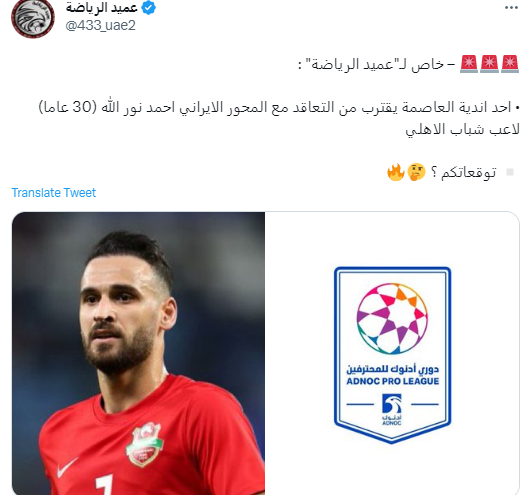The image size is (529, 495).
Task: Click the account's round avatar picture
Action: point(33,17)
